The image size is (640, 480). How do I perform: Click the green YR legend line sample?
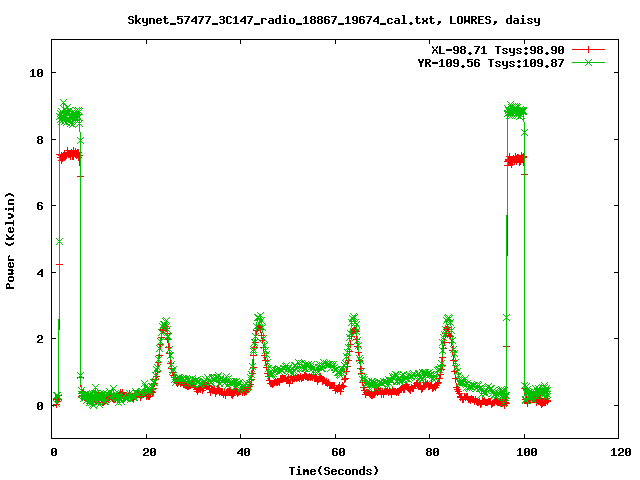tap(588, 62)
